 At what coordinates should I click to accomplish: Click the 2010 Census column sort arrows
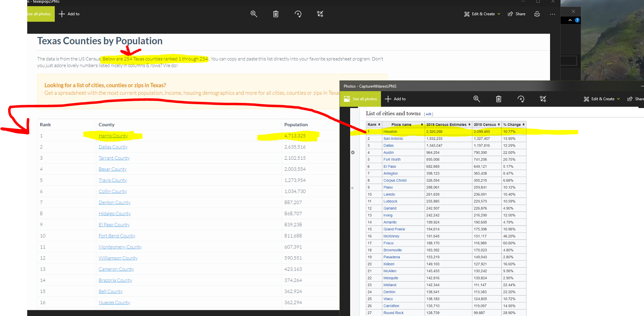pos(499,125)
